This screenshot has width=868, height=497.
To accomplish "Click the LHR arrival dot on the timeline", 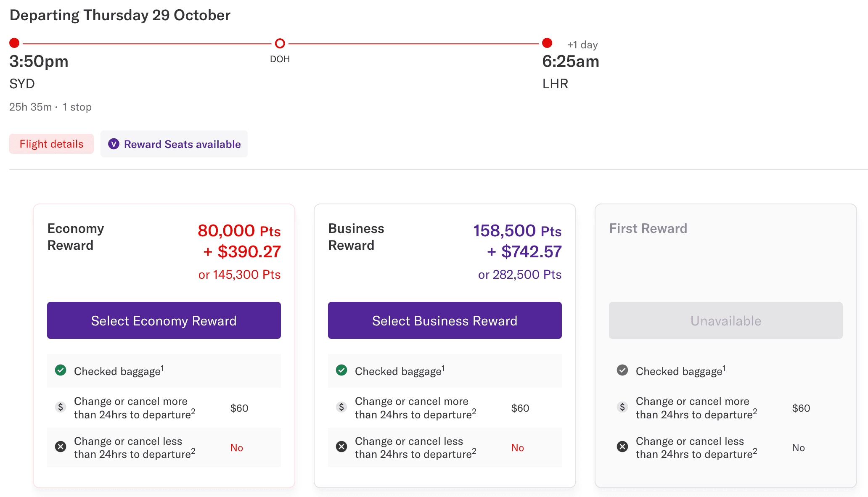I will [546, 42].
